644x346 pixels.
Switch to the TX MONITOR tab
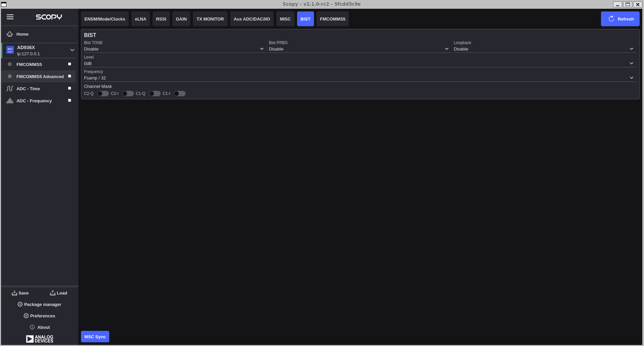pyautogui.click(x=210, y=19)
